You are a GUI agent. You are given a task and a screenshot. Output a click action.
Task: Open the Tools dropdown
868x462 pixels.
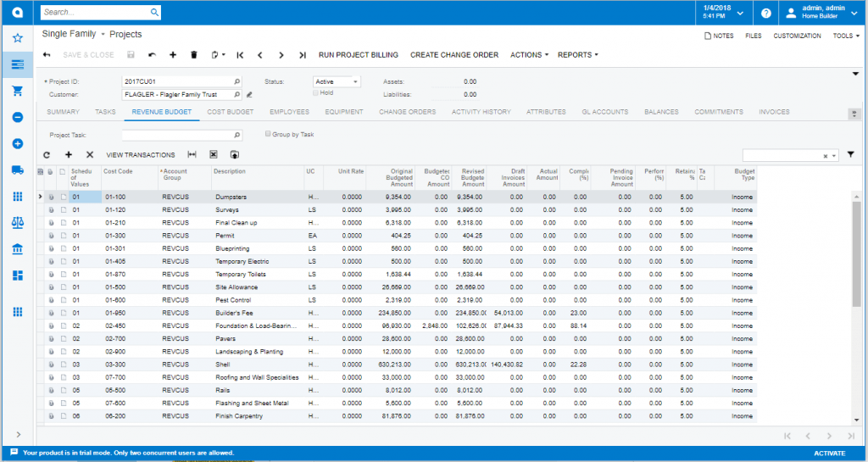847,36
